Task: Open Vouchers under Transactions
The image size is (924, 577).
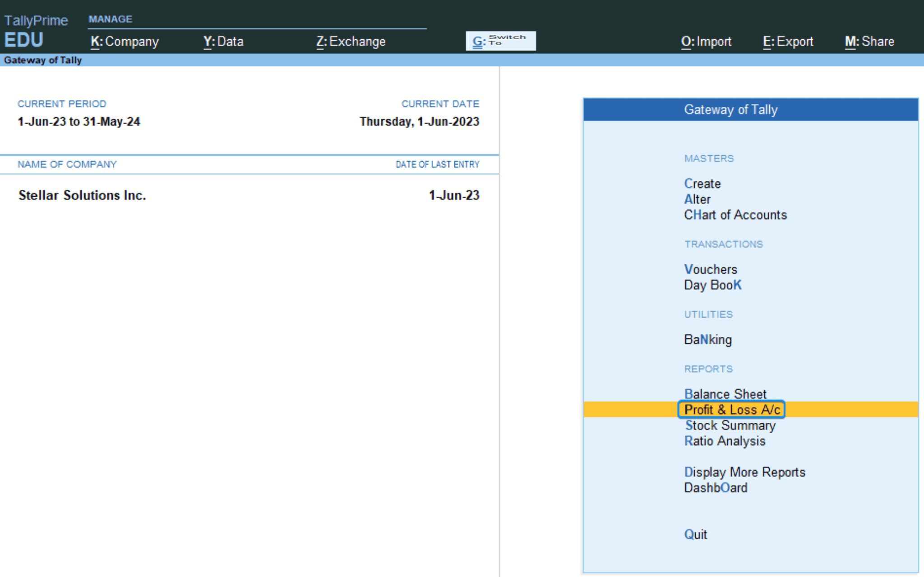Action: click(x=711, y=269)
